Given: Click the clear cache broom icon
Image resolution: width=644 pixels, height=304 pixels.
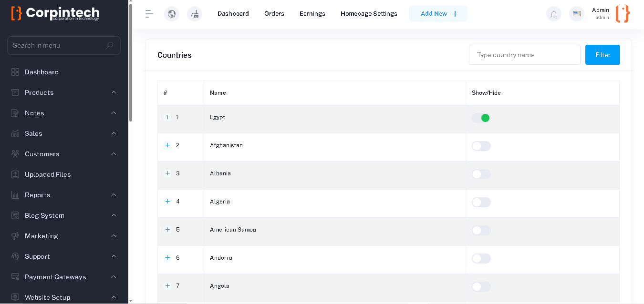Looking at the screenshot, I should [x=195, y=14].
